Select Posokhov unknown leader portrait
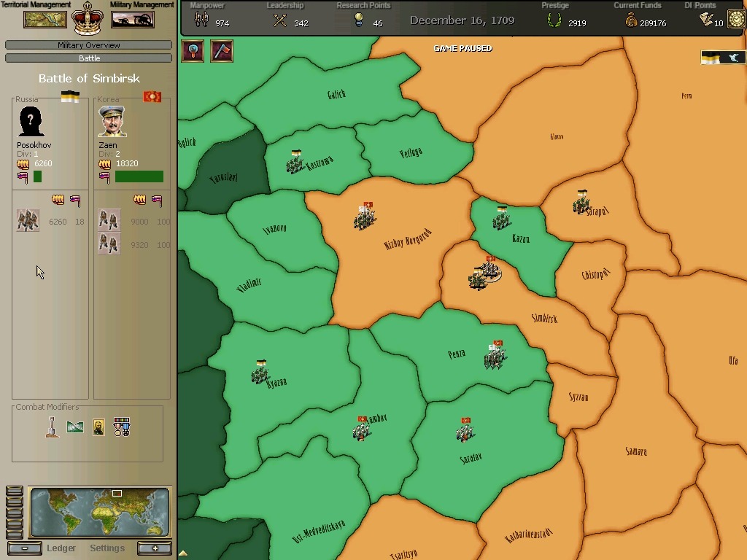747x560 pixels. (x=31, y=122)
